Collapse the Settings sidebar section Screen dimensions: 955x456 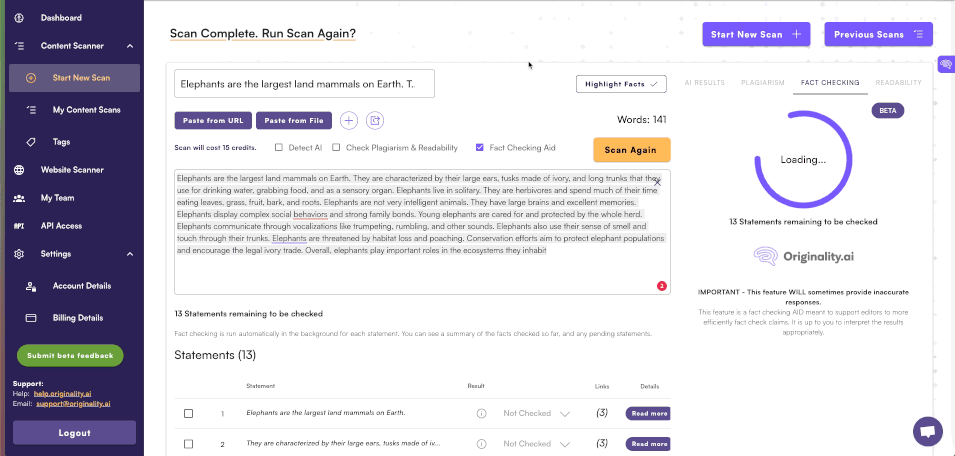point(129,254)
